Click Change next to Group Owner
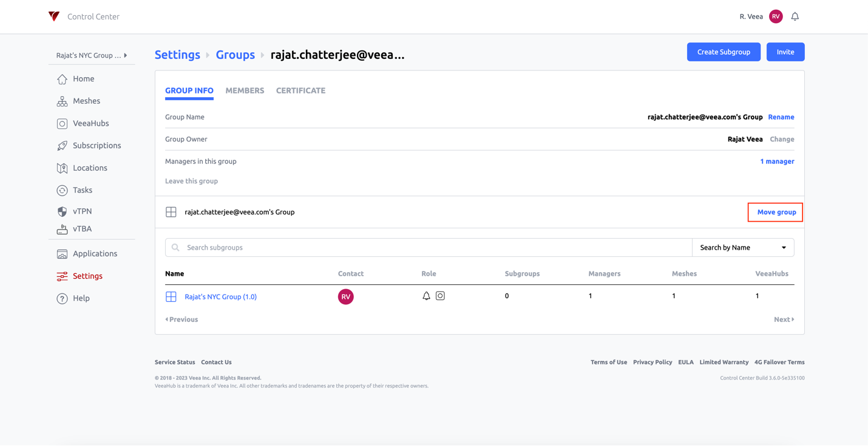This screenshot has height=447, width=868. tap(782, 139)
